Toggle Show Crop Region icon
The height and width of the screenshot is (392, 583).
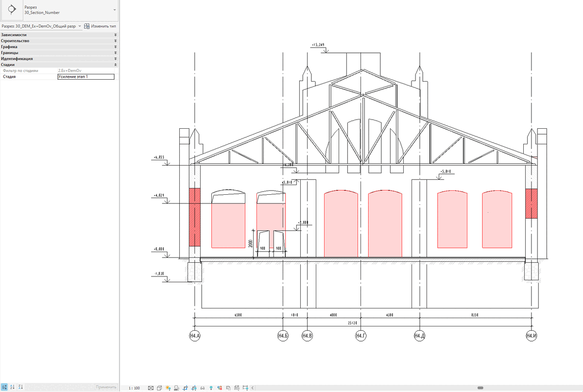194,388
